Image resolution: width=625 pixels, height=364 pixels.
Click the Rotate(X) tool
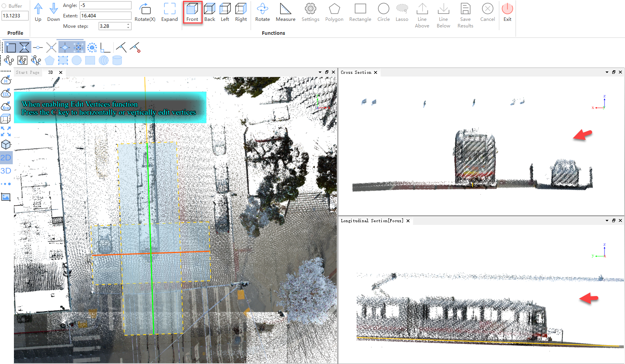pyautogui.click(x=145, y=12)
